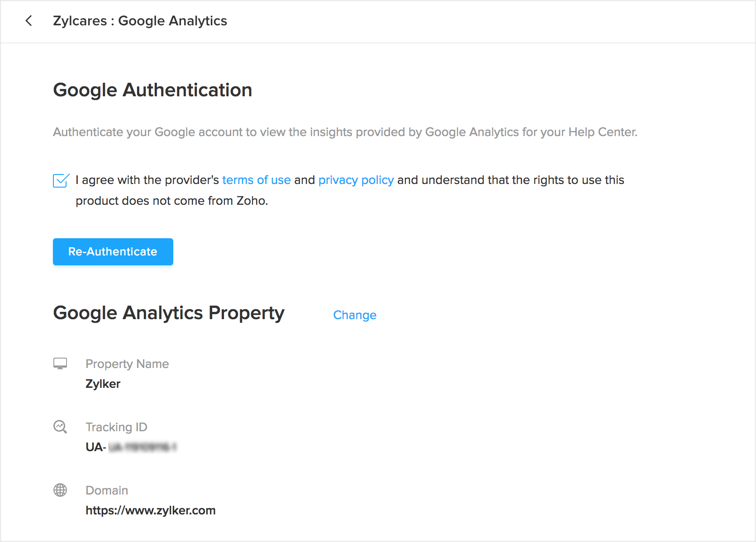
Task: Select the Tracking ID label
Action: 116,427
